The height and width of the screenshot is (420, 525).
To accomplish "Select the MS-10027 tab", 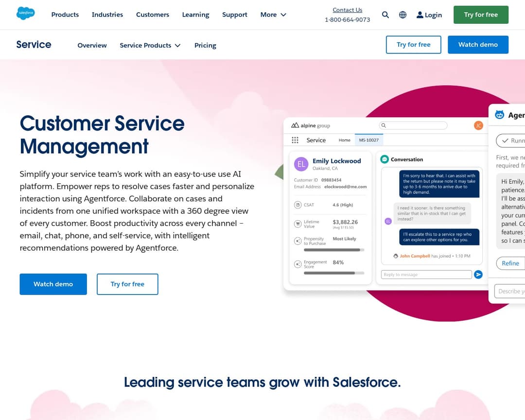I will coord(368,140).
